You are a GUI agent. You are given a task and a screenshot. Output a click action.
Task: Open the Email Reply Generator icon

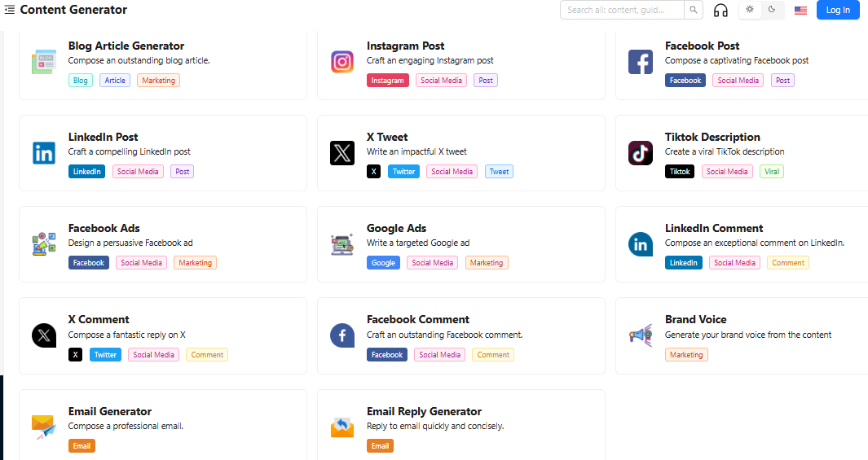342,427
